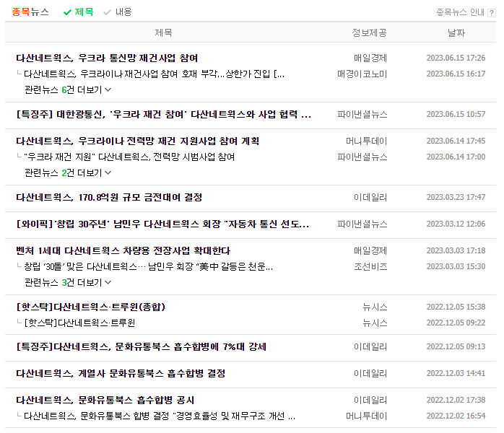
Task: Click 이데일리 on the 2023.03.23 row
Action: tap(370, 197)
